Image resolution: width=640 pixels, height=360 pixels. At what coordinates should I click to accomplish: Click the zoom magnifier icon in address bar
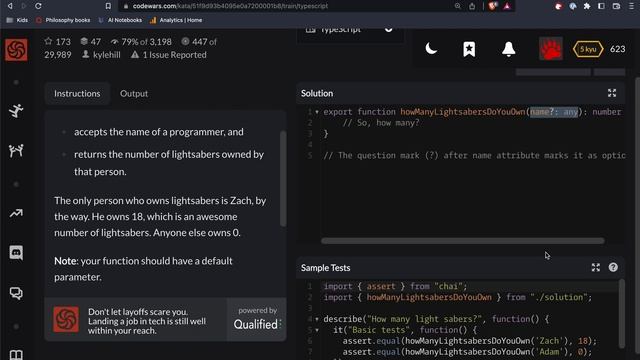(458, 6)
